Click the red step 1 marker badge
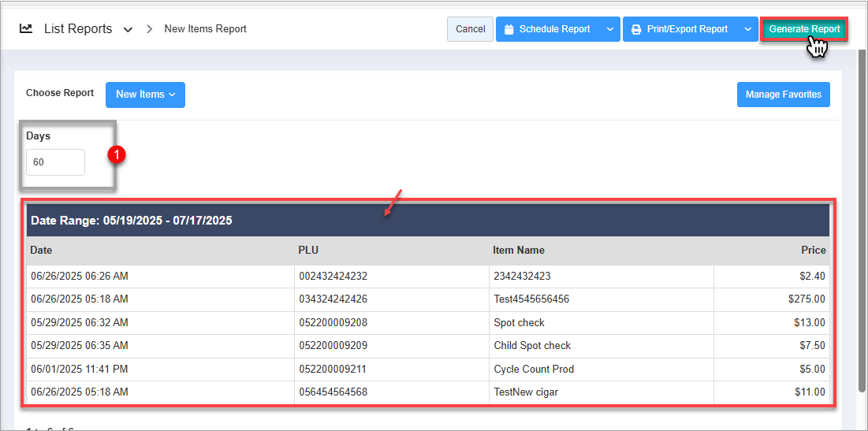Viewport: 868px width, 431px height. pyautogui.click(x=117, y=155)
